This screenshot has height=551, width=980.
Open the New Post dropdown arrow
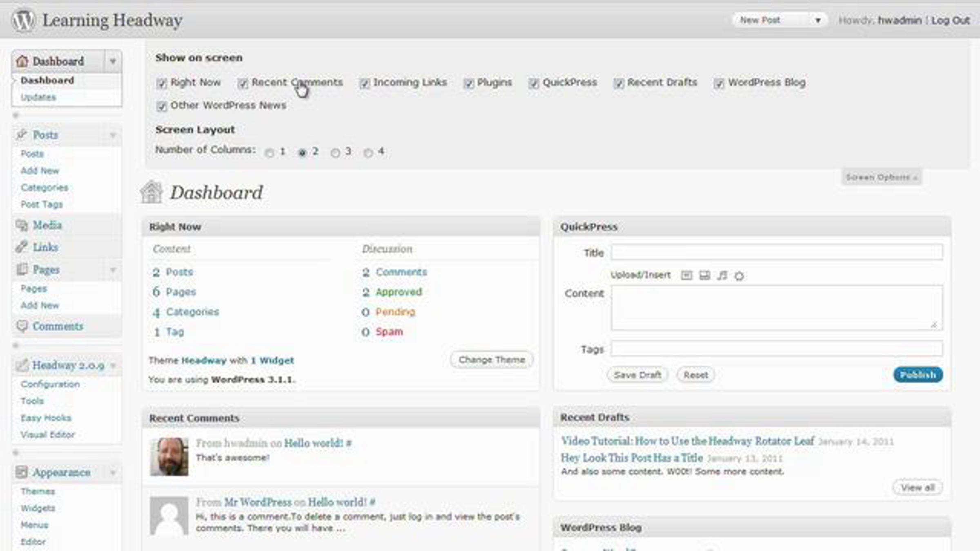pos(818,20)
